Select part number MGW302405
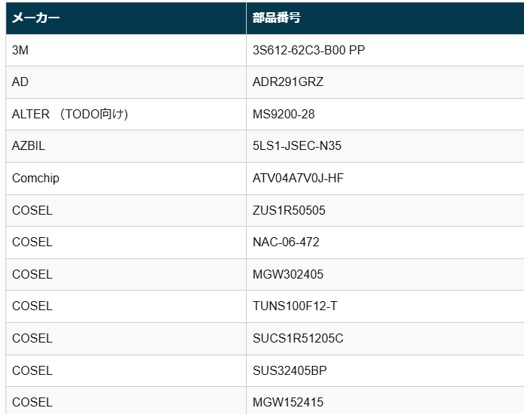 point(288,274)
